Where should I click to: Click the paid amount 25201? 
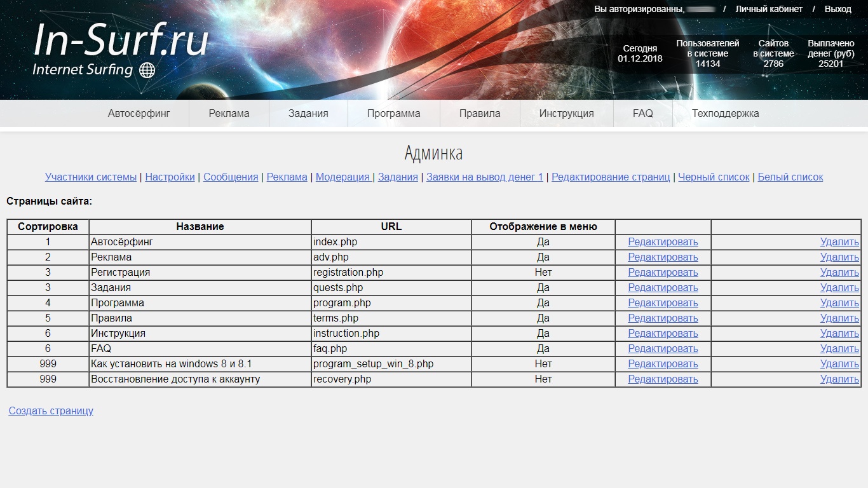coord(831,64)
